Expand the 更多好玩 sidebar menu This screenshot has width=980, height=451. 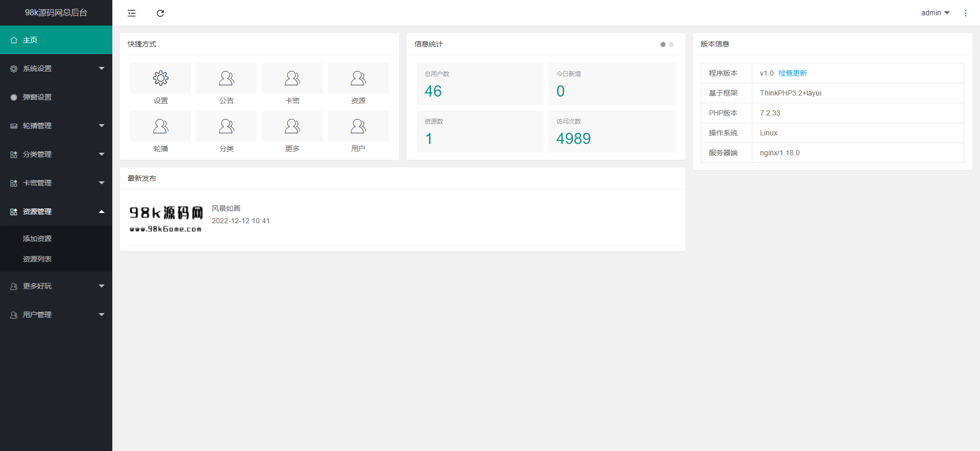[56, 286]
